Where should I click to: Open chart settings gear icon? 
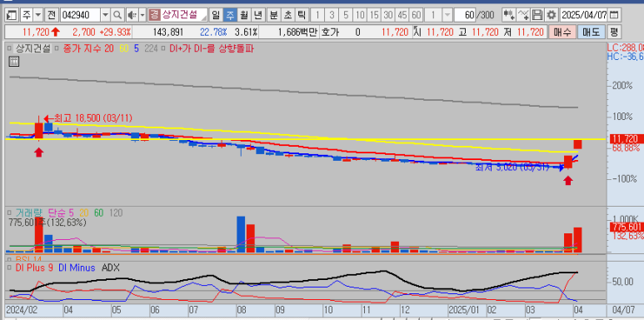[552, 15]
